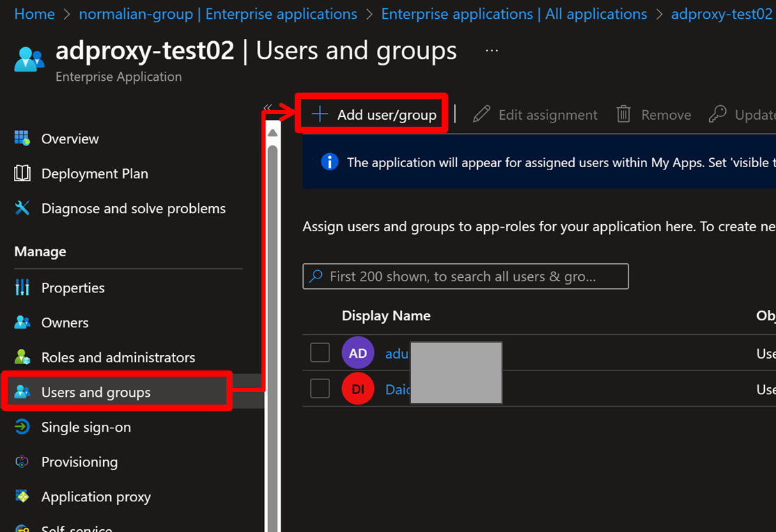The width and height of the screenshot is (776, 532).
Task: Open the user link starting with 'Daic'
Action: 397,389
